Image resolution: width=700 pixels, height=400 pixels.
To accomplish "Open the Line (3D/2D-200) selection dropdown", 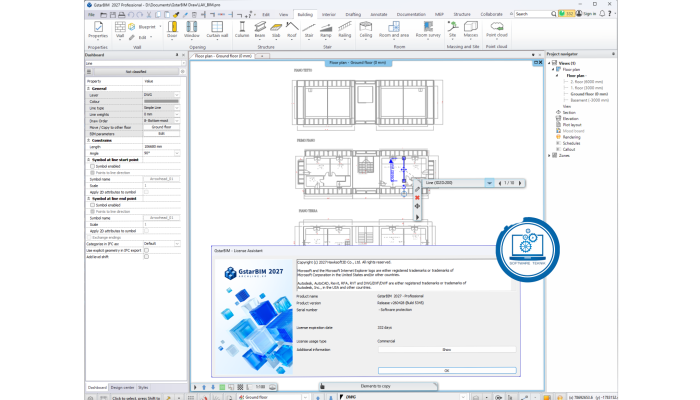I will tap(489, 183).
